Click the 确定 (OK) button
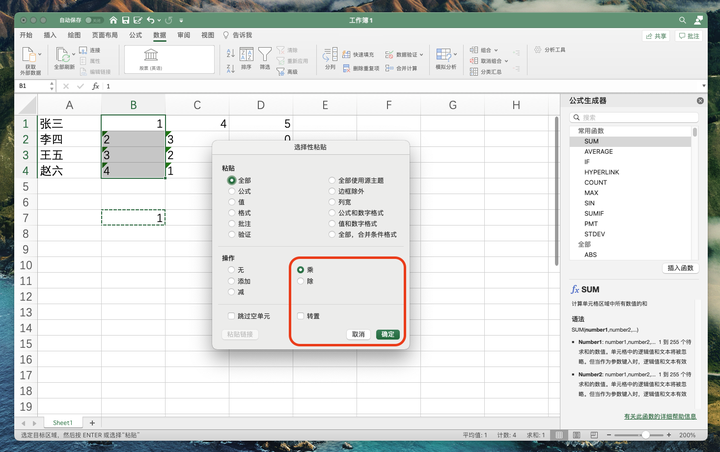720x452 pixels. (x=388, y=334)
